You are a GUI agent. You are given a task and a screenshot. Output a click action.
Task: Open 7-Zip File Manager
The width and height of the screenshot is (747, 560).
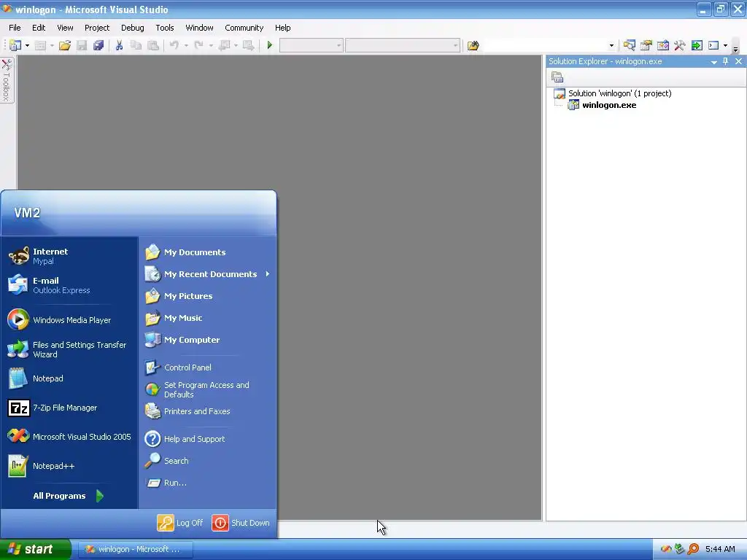[x=69, y=408]
